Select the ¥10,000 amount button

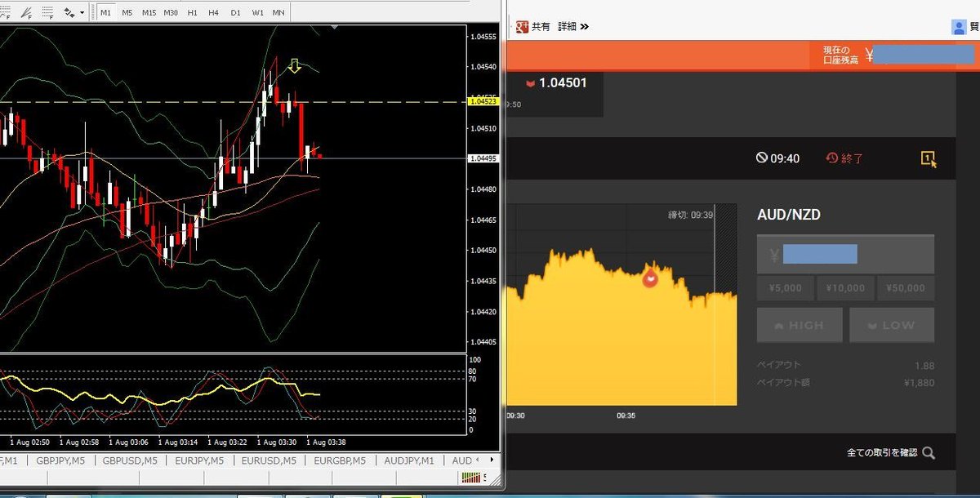pos(845,288)
